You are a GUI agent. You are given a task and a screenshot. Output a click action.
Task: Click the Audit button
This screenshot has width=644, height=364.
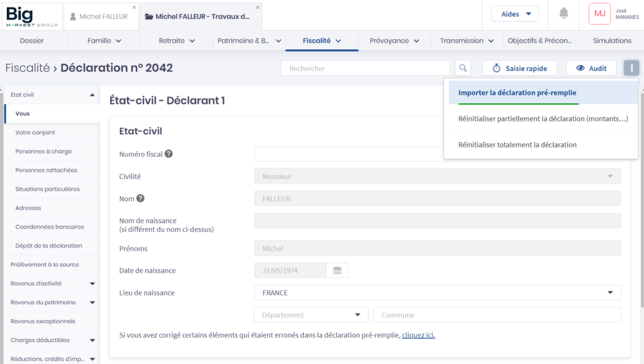[591, 68]
